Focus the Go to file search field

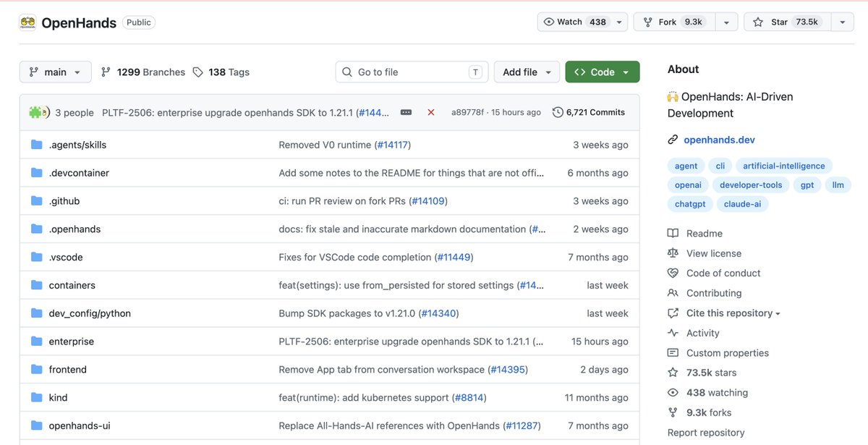click(412, 72)
